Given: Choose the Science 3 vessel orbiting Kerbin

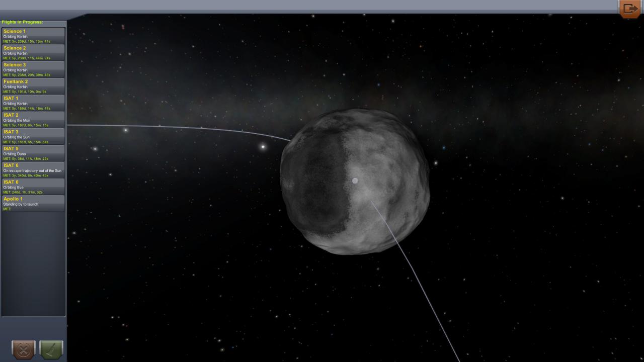Looking at the screenshot, I should pyautogui.click(x=34, y=69).
